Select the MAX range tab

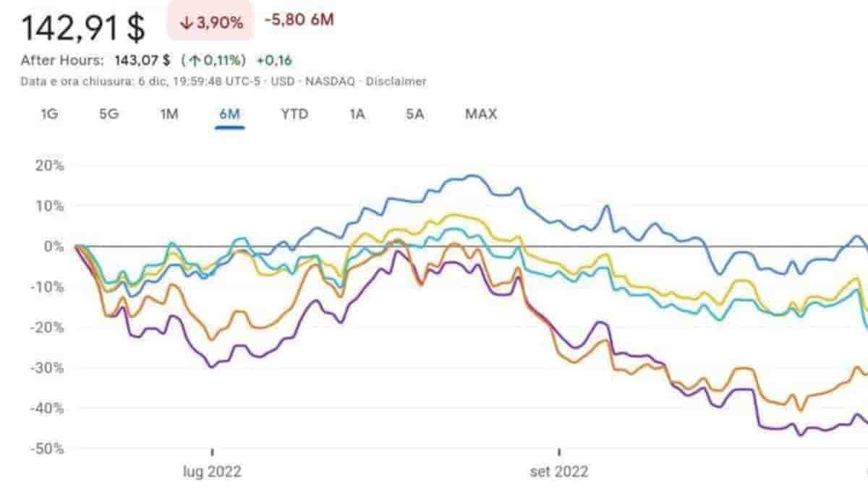pyautogui.click(x=481, y=114)
